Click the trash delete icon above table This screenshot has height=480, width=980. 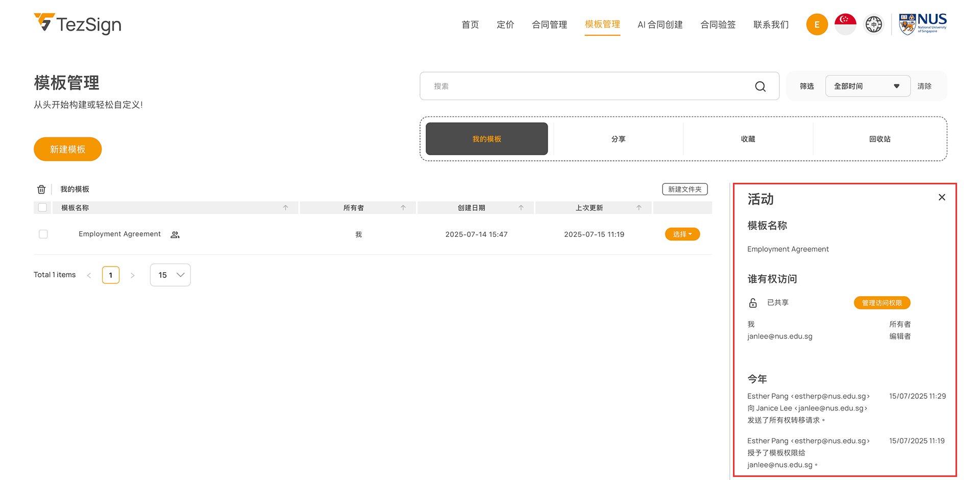41,189
